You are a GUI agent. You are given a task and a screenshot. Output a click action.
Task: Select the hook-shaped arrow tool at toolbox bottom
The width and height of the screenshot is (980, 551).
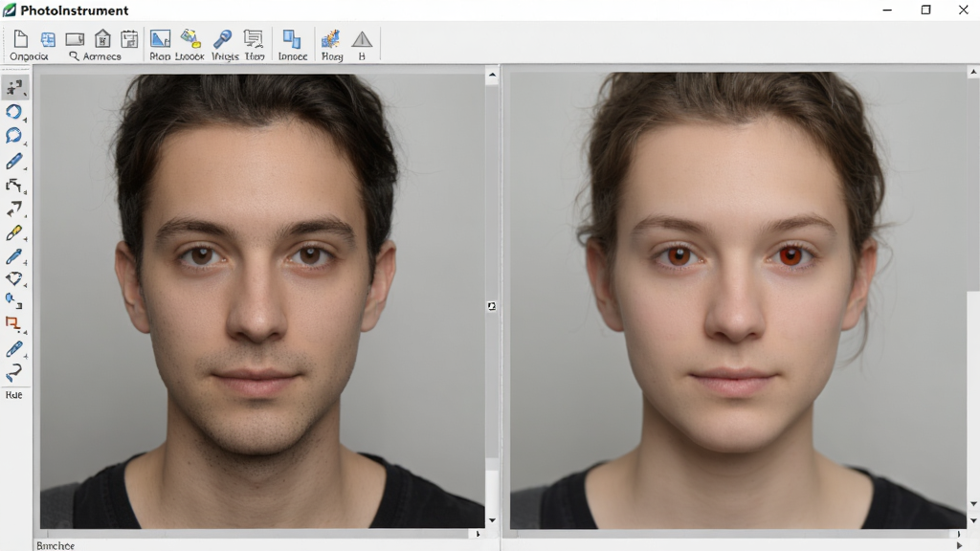[x=13, y=372]
